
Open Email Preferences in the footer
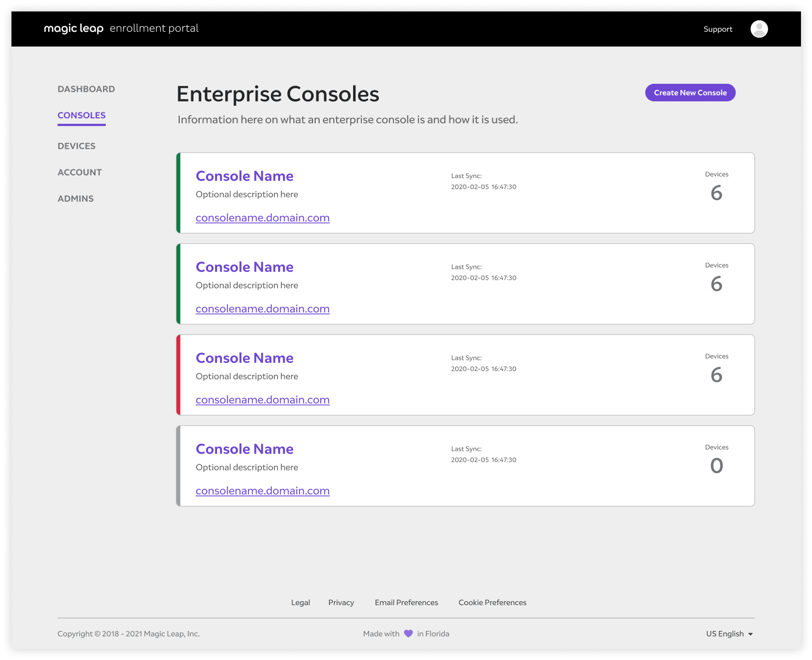(x=406, y=602)
